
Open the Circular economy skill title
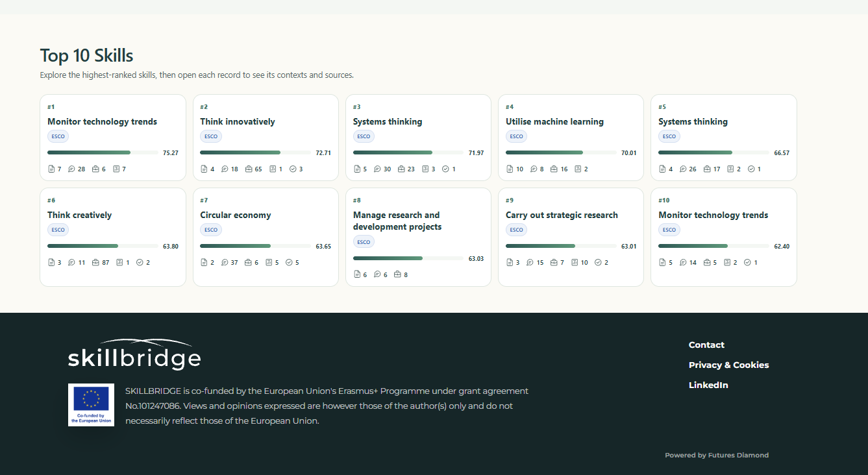coord(236,215)
